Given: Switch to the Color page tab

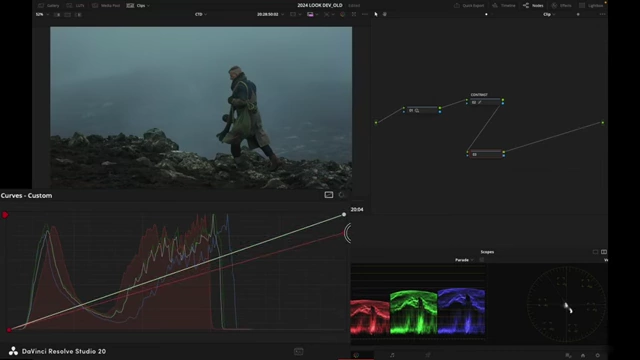Looking at the screenshot, I should pos(356,355).
